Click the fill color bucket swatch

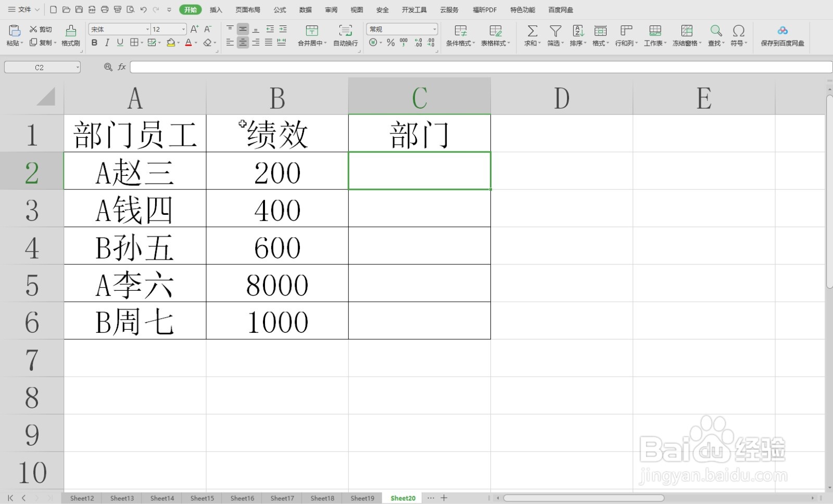tap(171, 43)
